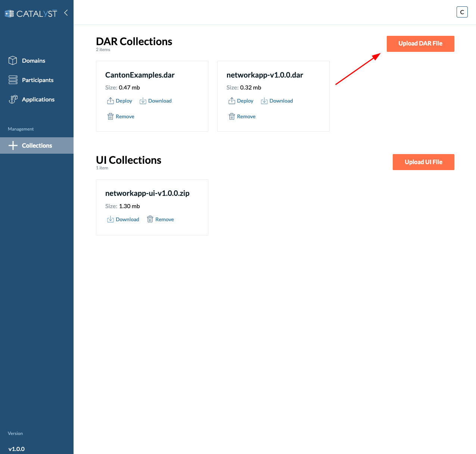
Task: Collapse the sidebar using the left chevron
Action: tap(66, 12)
